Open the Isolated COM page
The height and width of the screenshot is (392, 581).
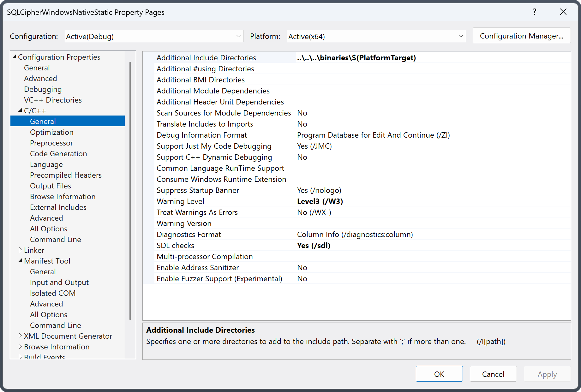point(53,293)
